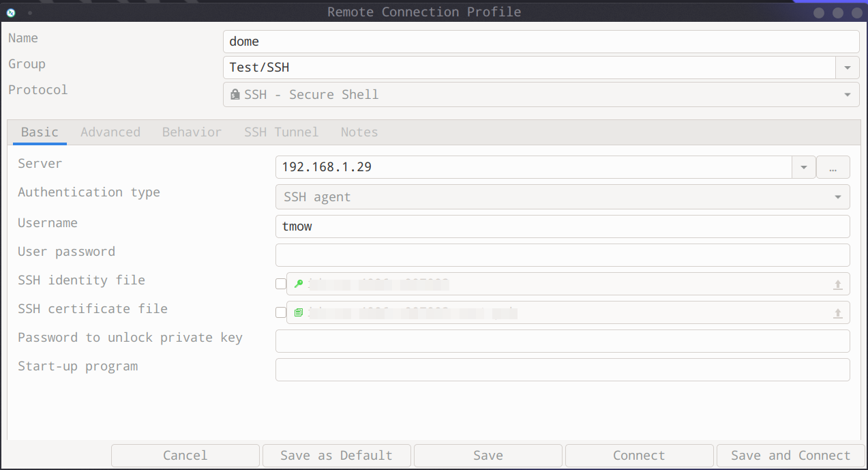
Task: Focus the Start-up program text field
Action: click(563, 370)
